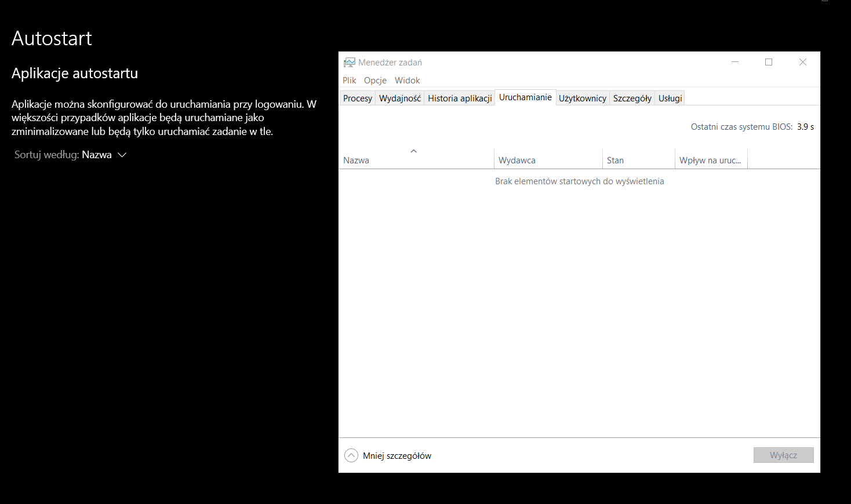Open the Plik menu

coord(350,81)
